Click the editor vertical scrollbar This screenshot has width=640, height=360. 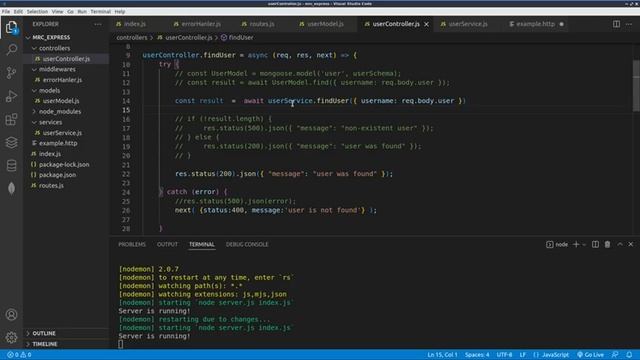pyautogui.click(x=636, y=86)
